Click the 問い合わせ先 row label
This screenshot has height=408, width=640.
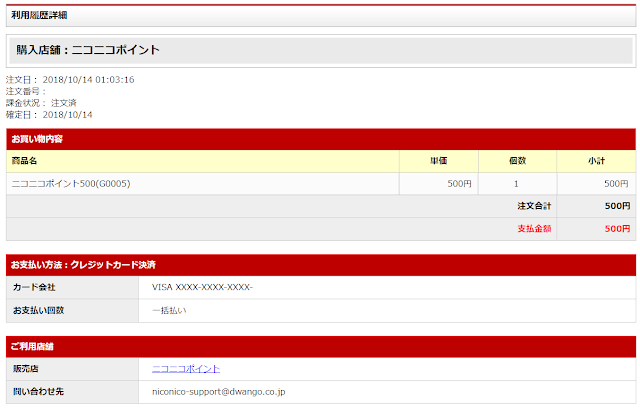[38, 392]
